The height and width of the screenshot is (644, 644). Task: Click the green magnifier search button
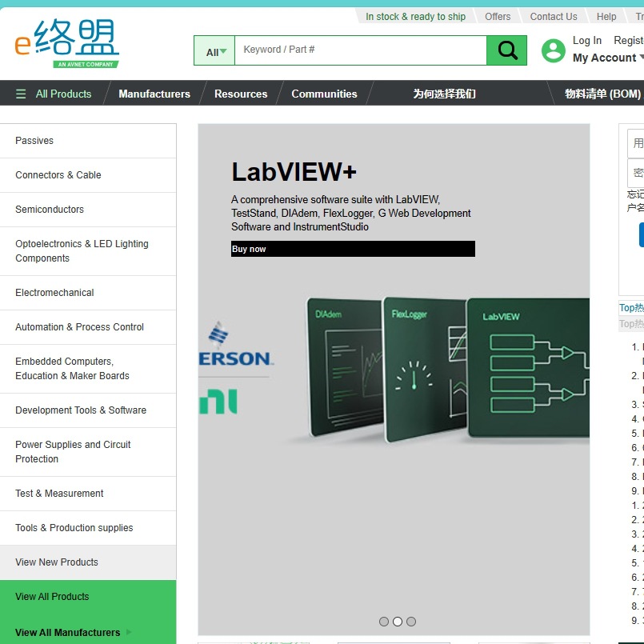pos(507,50)
